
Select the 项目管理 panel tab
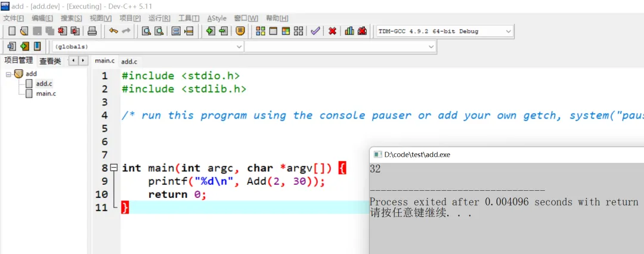pyautogui.click(x=18, y=60)
